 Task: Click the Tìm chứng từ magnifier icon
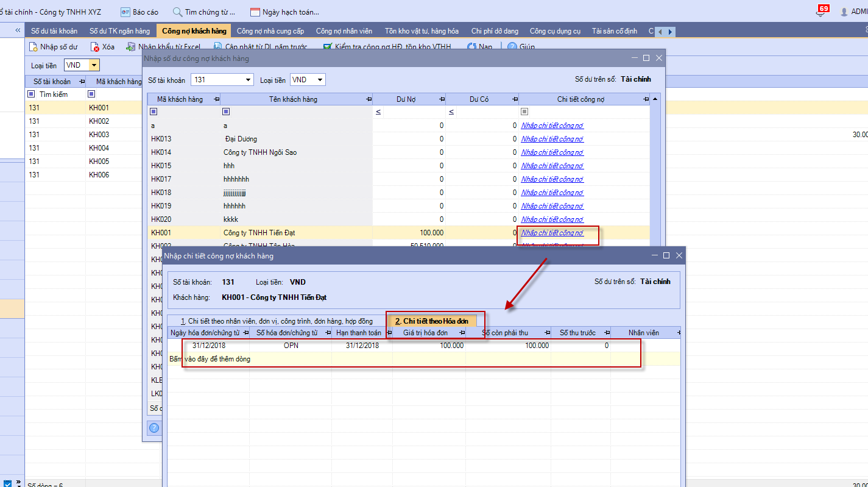pos(178,12)
